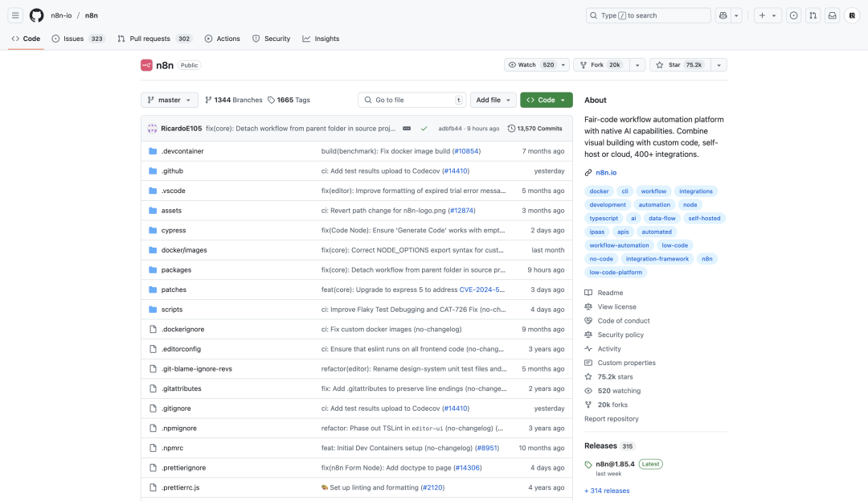This screenshot has width=868, height=501.
Task: Open the n8n-io organization breadcrumb
Action: tap(61, 15)
